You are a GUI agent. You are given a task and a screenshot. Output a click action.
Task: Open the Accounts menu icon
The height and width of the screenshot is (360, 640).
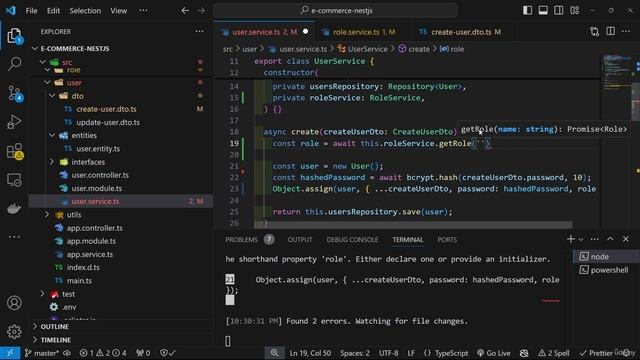point(14,303)
